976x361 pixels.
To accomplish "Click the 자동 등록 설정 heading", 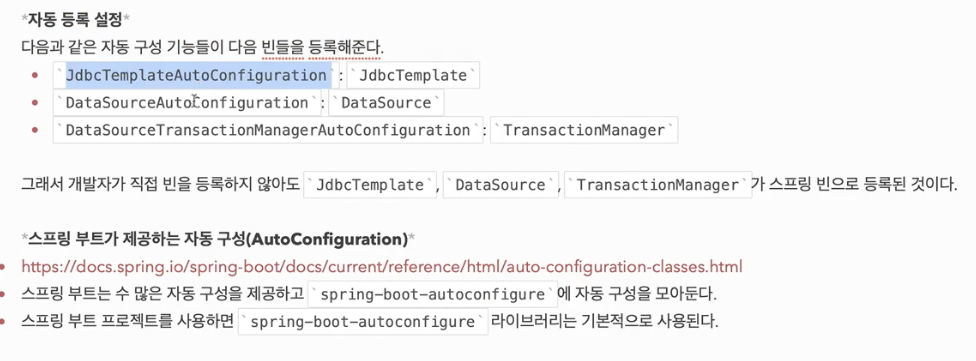I will 75,19.
